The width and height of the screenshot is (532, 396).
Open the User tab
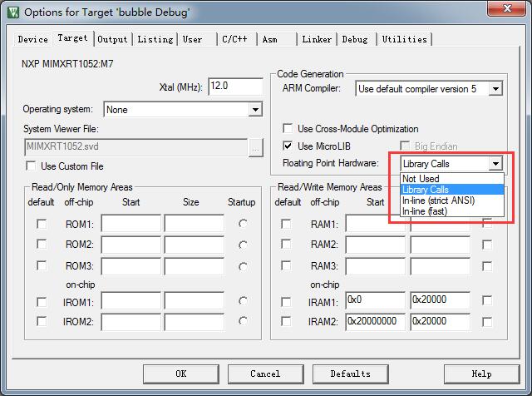coord(192,39)
